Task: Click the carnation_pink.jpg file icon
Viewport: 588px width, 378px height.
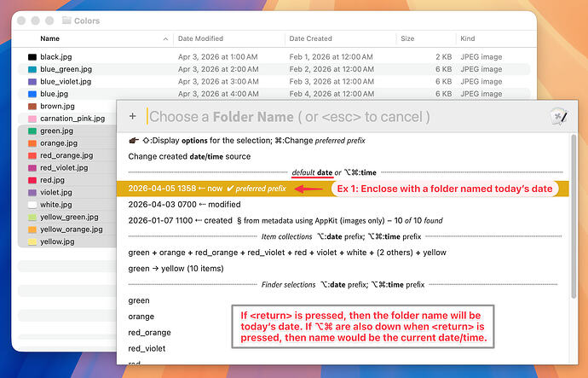Action: 32,119
